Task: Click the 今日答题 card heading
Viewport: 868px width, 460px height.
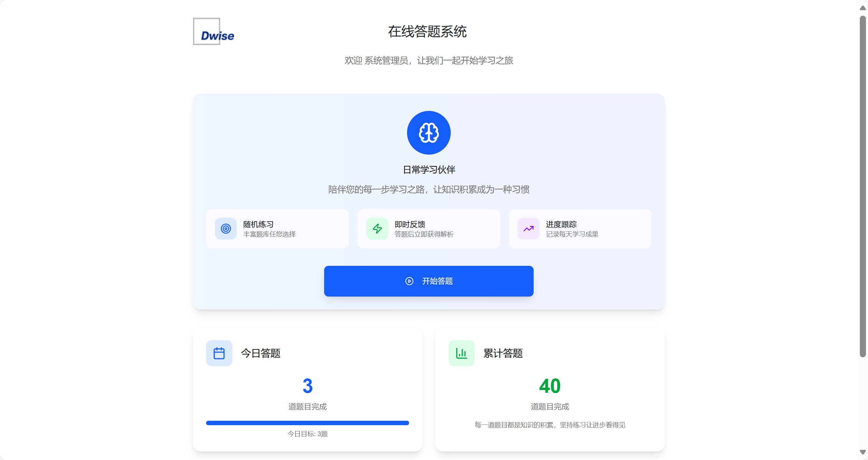Action: [261, 353]
